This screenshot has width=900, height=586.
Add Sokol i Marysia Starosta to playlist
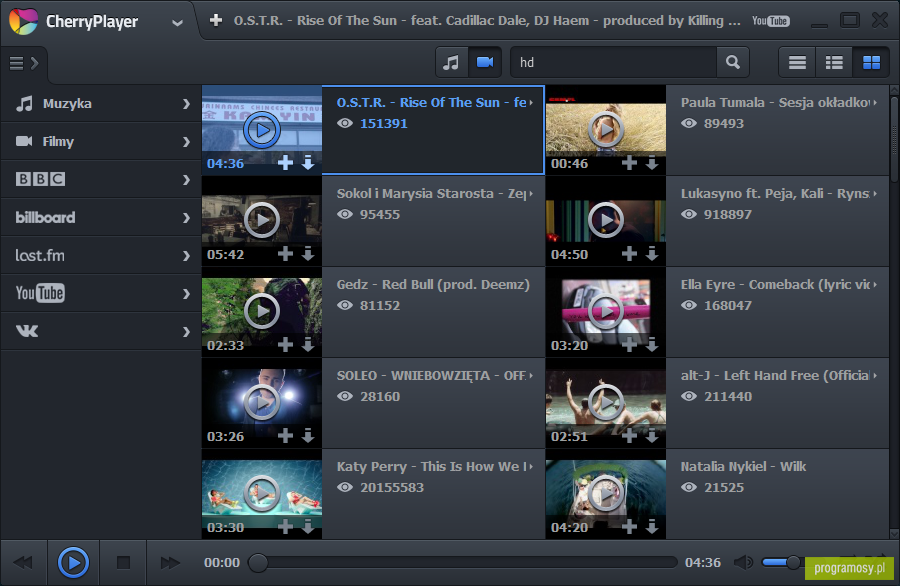[285, 254]
